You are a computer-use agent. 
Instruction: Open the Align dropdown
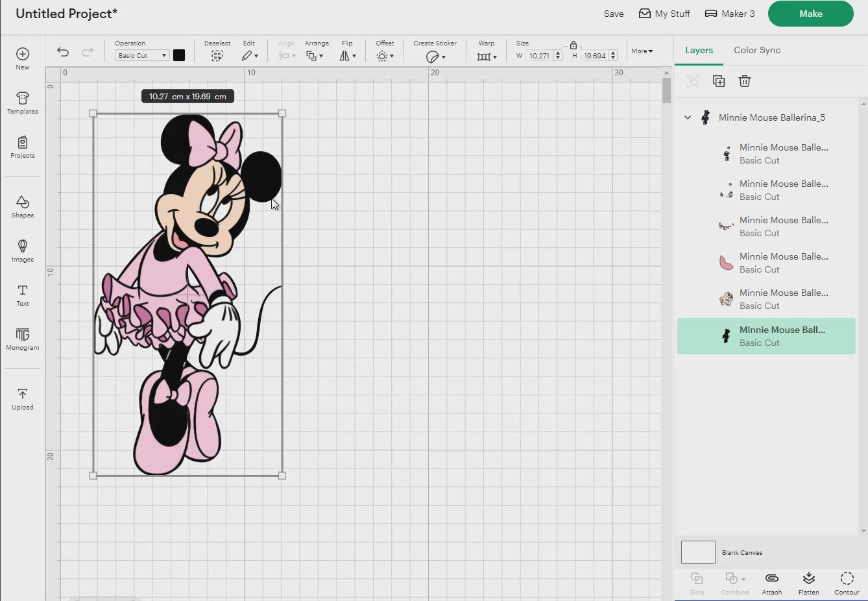[x=287, y=56]
